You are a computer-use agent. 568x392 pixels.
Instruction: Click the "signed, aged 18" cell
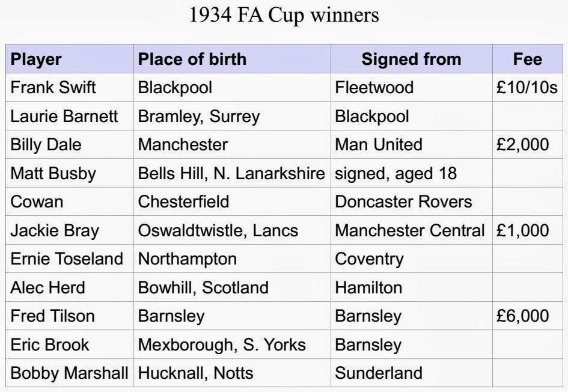tap(395, 174)
